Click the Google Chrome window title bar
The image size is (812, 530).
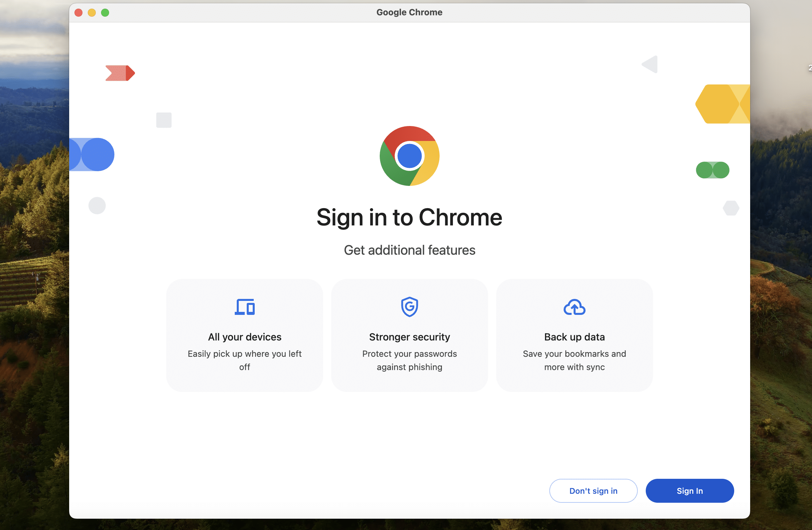[x=409, y=12]
